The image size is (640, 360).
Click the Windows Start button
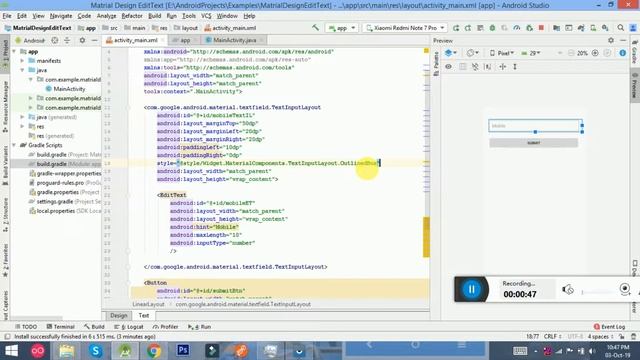pyautogui.click(x=11, y=351)
